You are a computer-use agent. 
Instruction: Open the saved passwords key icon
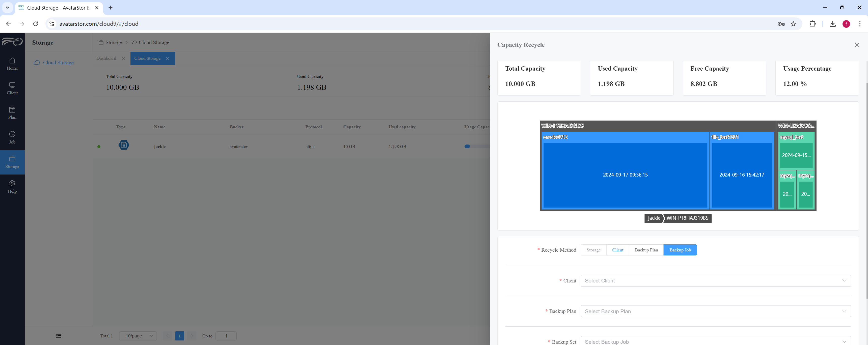pos(781,24)
